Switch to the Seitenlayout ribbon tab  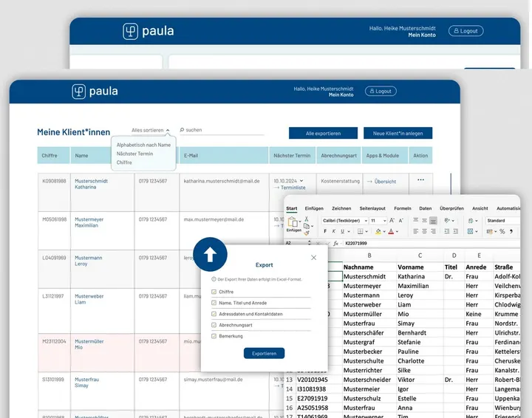click(372, 208)
